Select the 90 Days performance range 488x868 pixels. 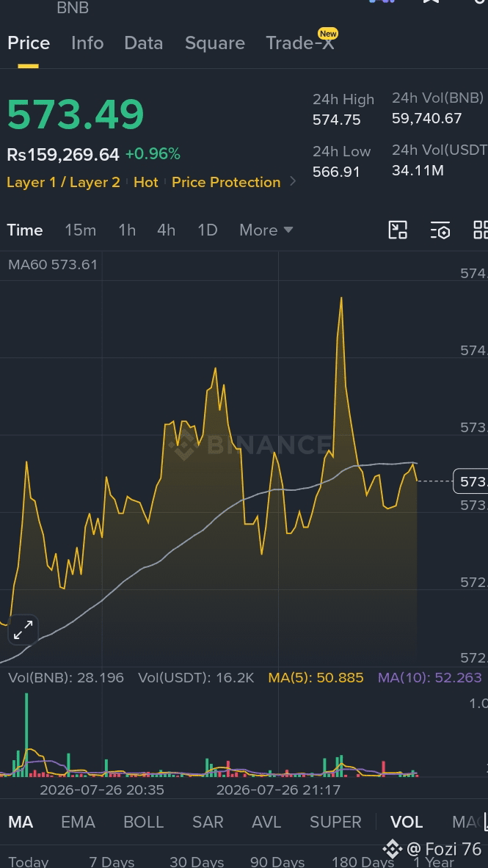[x=277, y=862]
